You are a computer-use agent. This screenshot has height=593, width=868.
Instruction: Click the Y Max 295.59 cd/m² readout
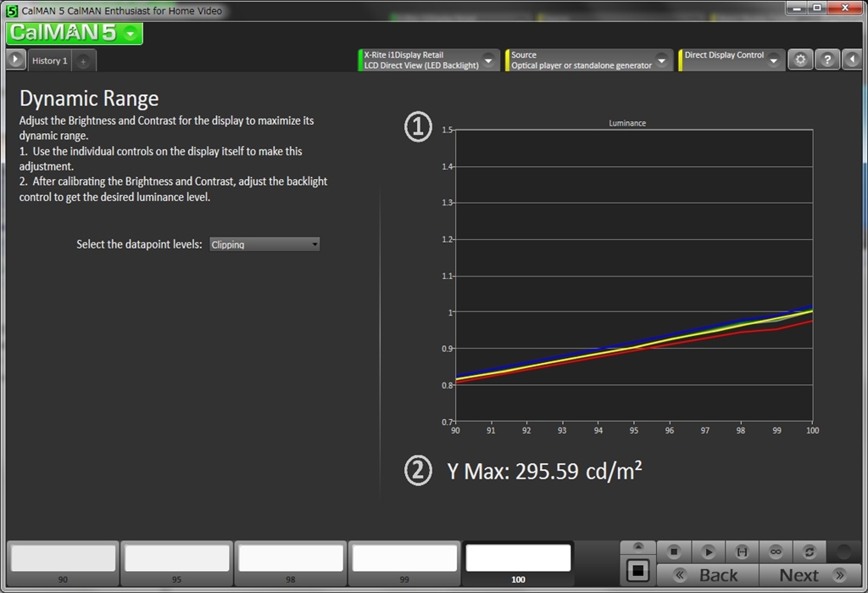click(545, 472)
